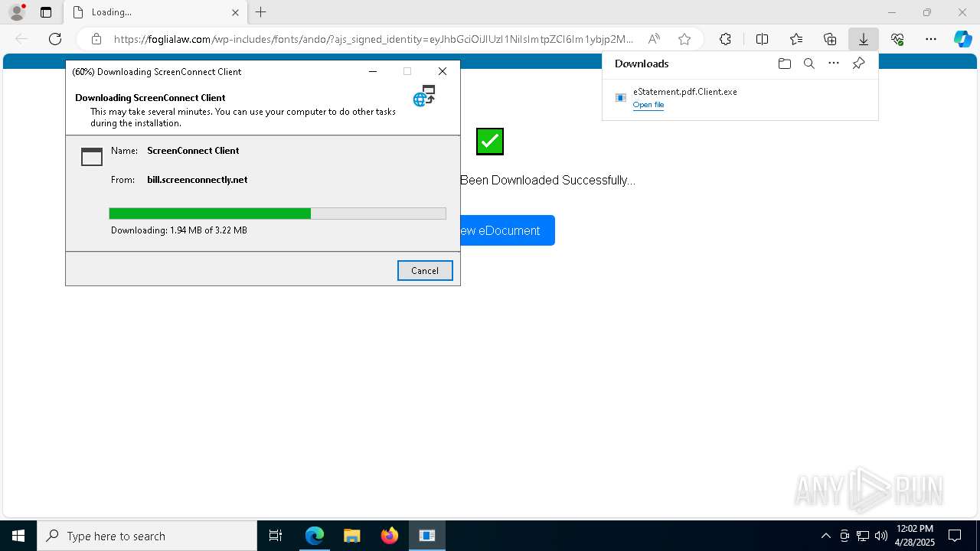The image size is (980, 551).
Task: Click the green checkmark box on page
Action: 490,142
